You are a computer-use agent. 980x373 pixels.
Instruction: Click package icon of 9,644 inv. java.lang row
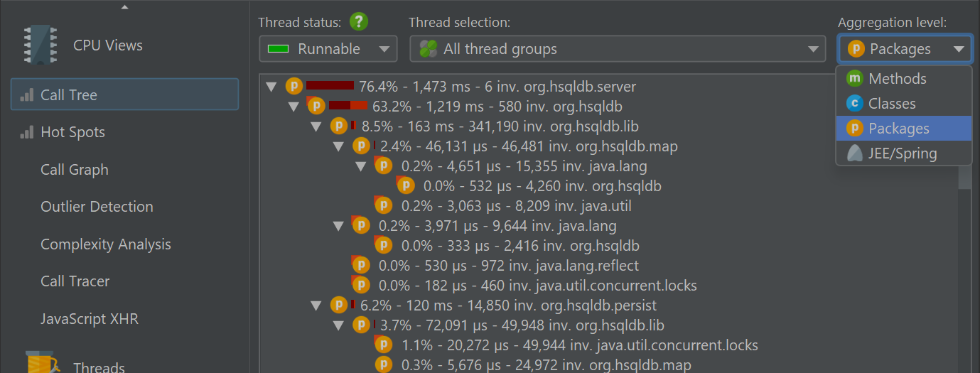pos(361,226)
